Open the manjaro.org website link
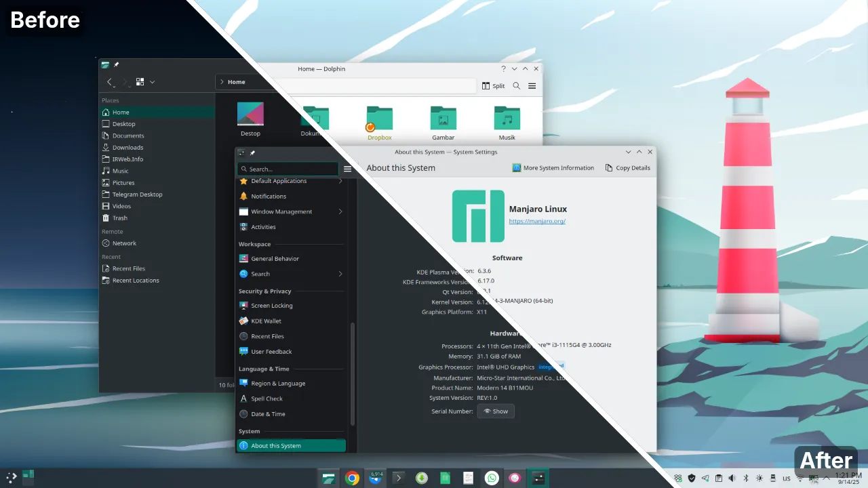 (537, 221)
